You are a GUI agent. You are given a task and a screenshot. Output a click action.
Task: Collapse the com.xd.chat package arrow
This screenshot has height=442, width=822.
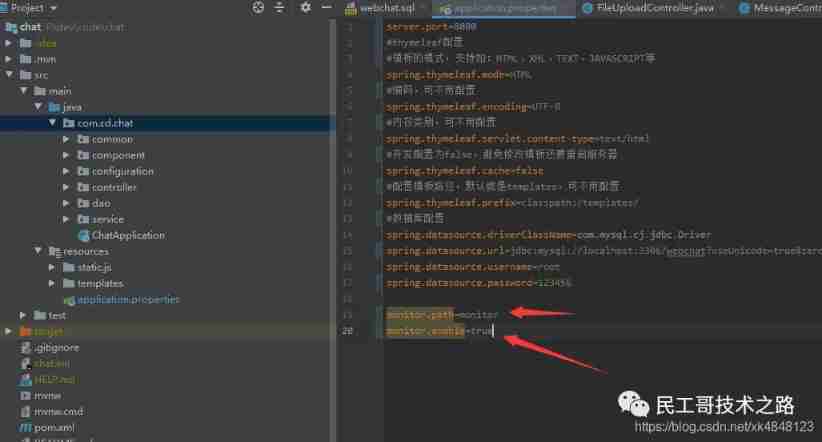coord(52,123)
